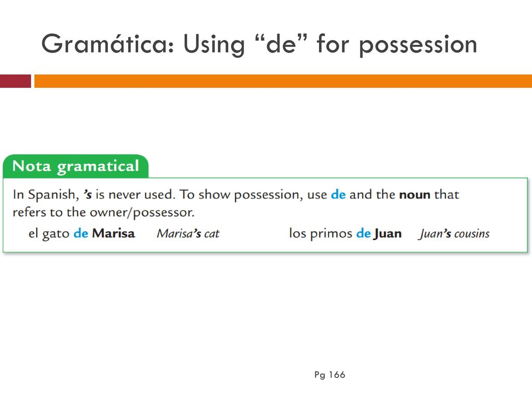Select the bold name 'Marisa'

(x=113, y=233)
